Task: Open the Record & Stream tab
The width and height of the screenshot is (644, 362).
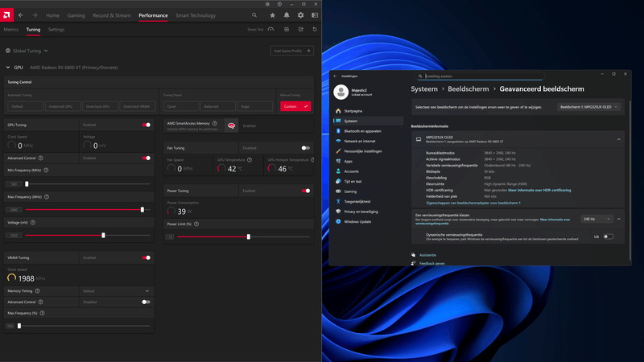Action: coord(111,15)
